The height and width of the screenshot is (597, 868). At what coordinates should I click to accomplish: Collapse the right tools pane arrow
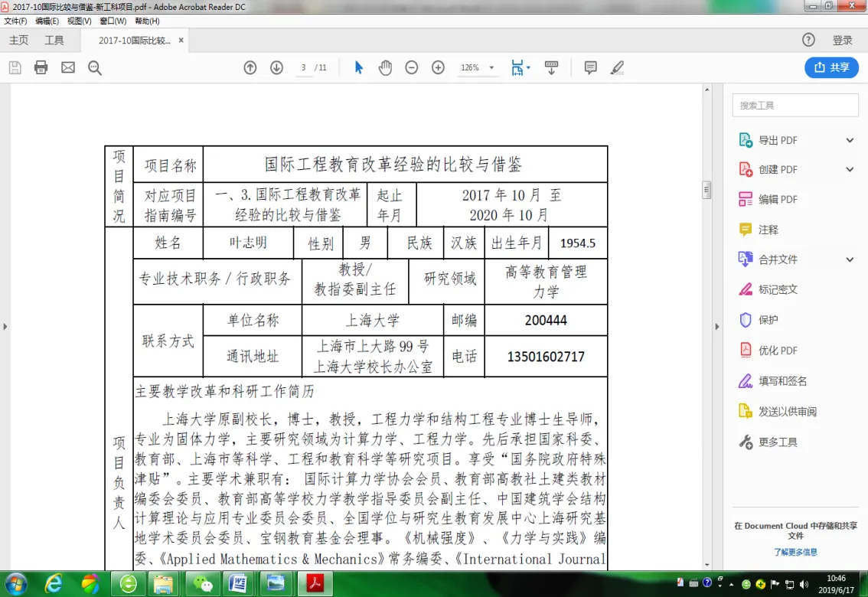pos(717,327)
